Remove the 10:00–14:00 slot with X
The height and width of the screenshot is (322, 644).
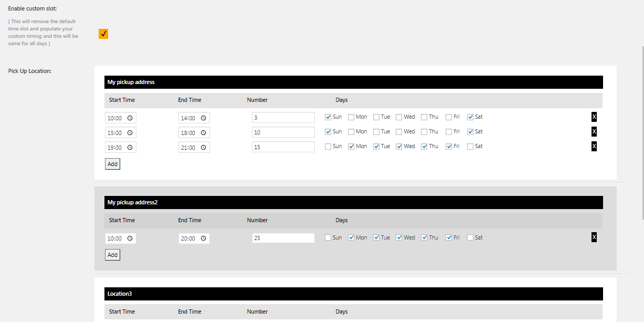click(594, 117)
